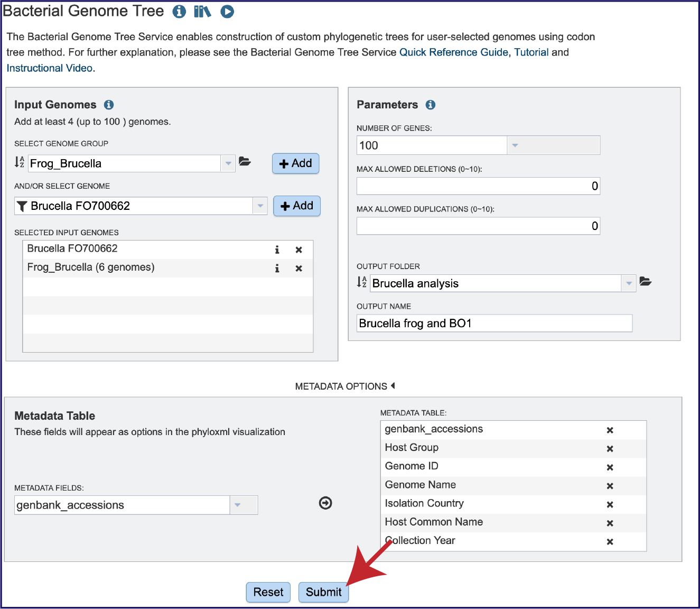Open folder browser next to output folder
Image resolution: width=700 pixels, height=609 pixels.
[x=645, y=282]
